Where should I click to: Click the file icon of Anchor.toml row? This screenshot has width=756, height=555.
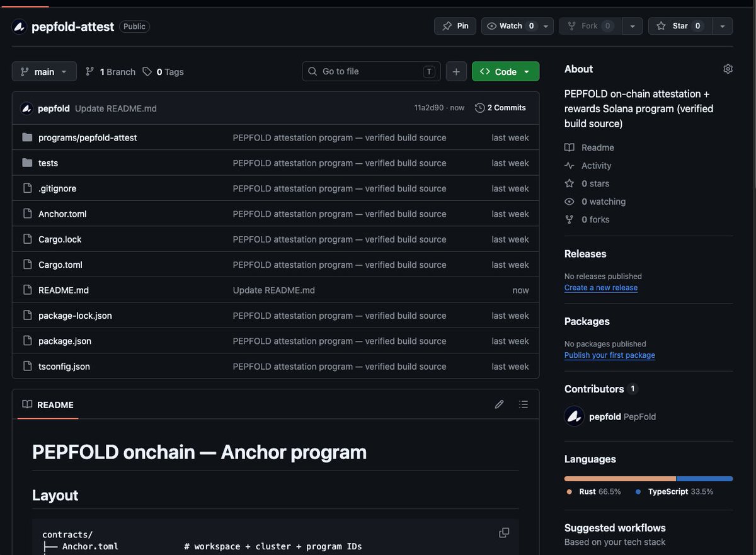27,214
